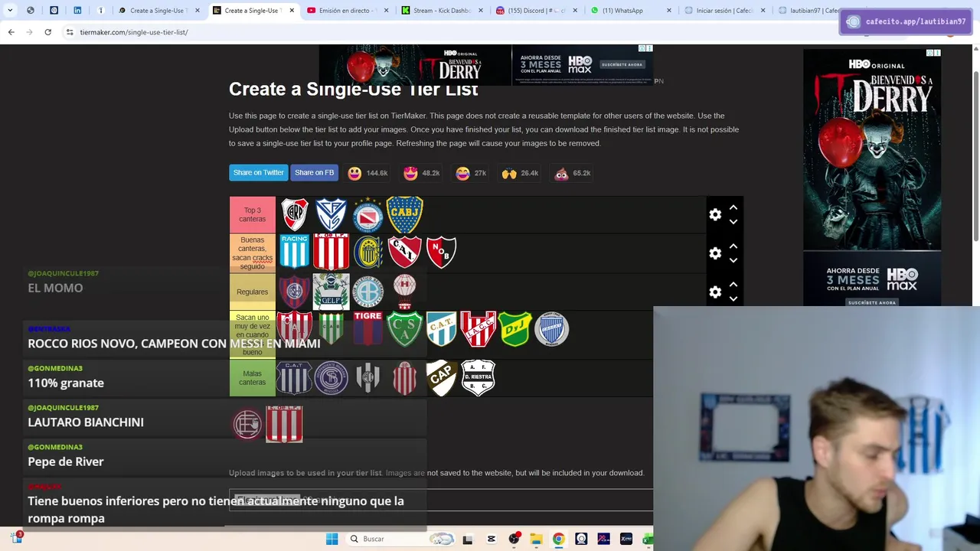Open the Windows Start menu
This screenshot has width=980, height=551.
332,539
